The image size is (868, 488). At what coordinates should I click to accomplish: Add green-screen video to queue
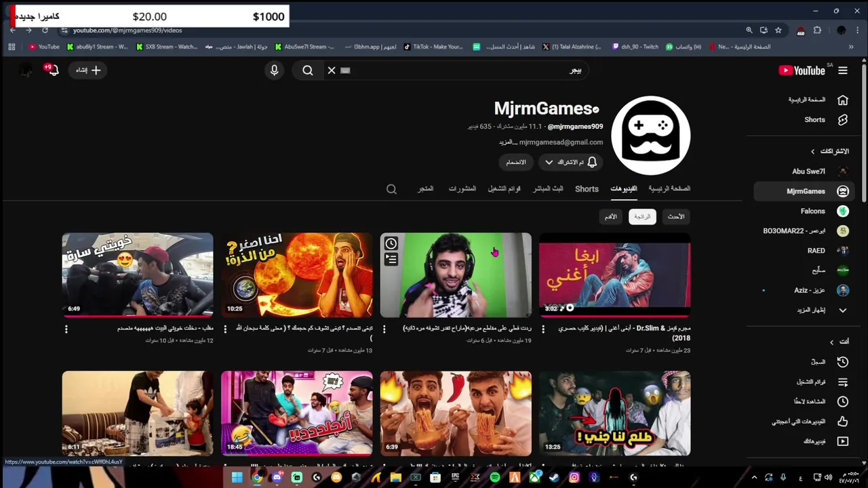(391, 259)
